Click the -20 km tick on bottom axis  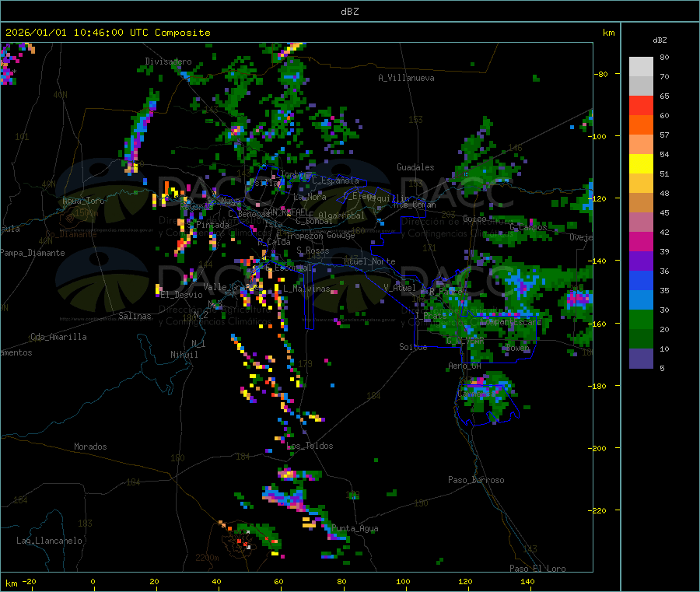pyautogui.click(x=29, y=582)
